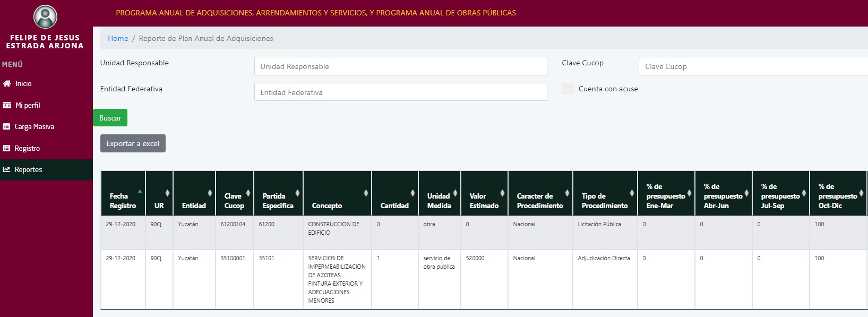Click the Inicio home icon
868x317 pixels.
point(7,83)
